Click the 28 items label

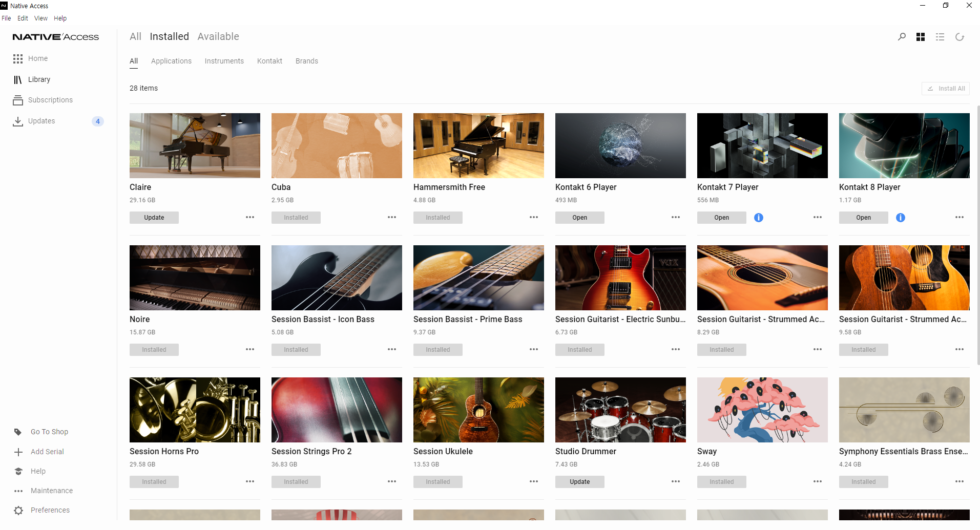(143, 88)
